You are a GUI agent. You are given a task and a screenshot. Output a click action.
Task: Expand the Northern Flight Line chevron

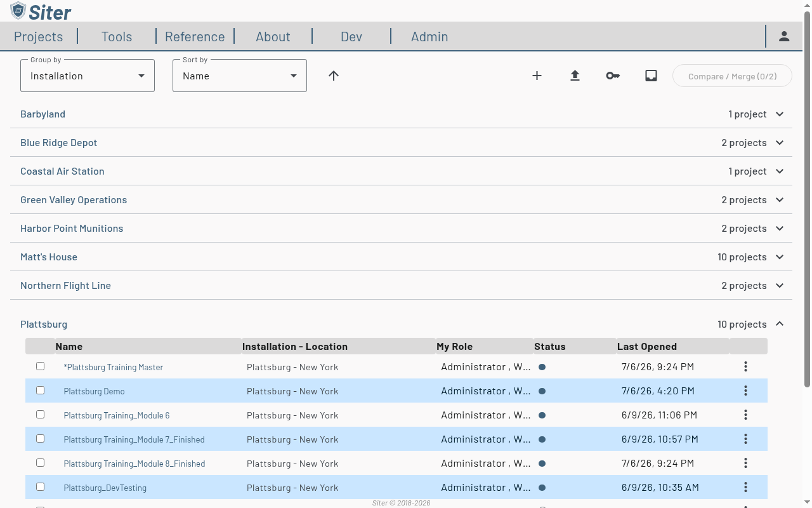coord(780,286)
